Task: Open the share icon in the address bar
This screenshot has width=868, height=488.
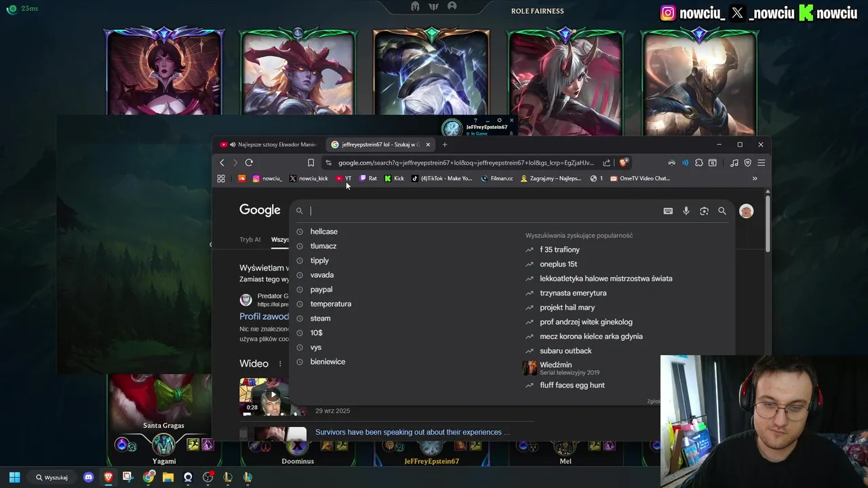Action: [606, 163]
